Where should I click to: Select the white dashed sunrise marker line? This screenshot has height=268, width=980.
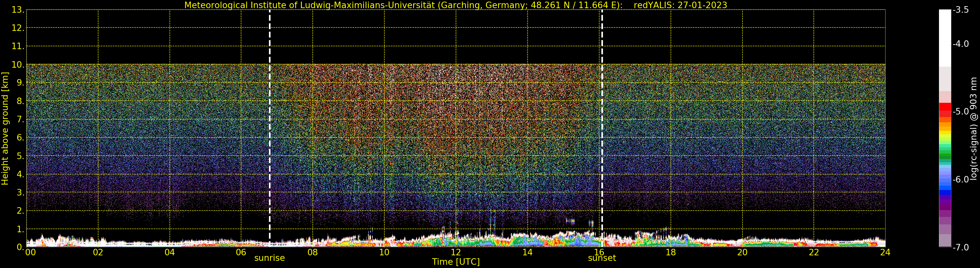pos(270,128)
